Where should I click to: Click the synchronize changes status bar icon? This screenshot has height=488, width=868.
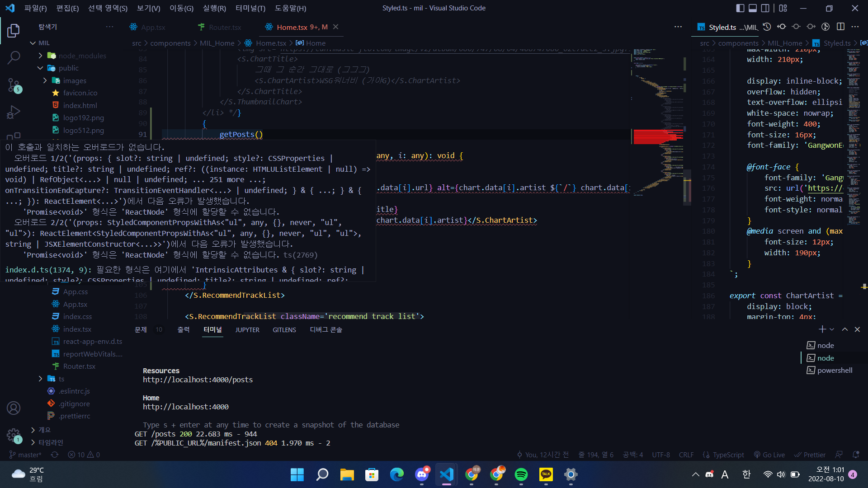[x=55, y=455]
